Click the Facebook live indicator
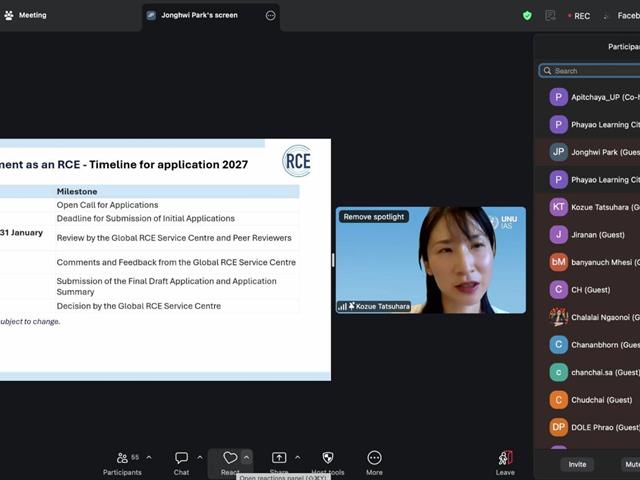Image resolution: width=640 pixels, height=480 pixels. point(621,16)
